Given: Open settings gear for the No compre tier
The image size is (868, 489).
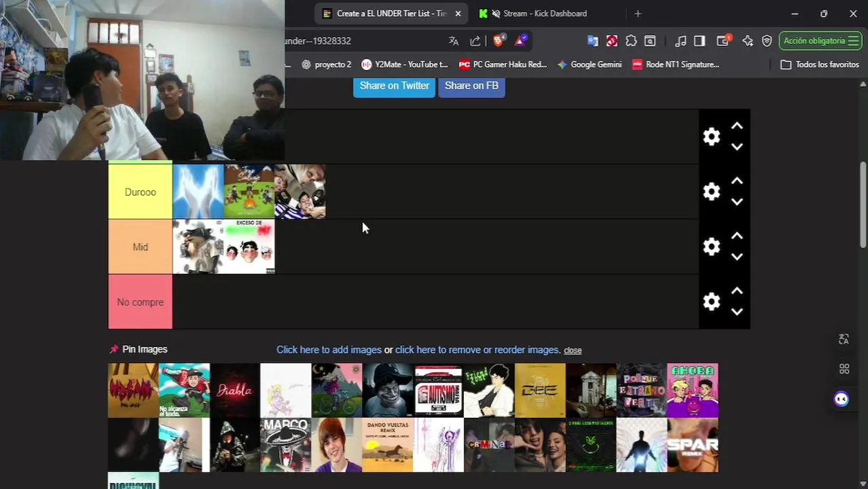Looking at the screenshot, I should tap(711, 302).
